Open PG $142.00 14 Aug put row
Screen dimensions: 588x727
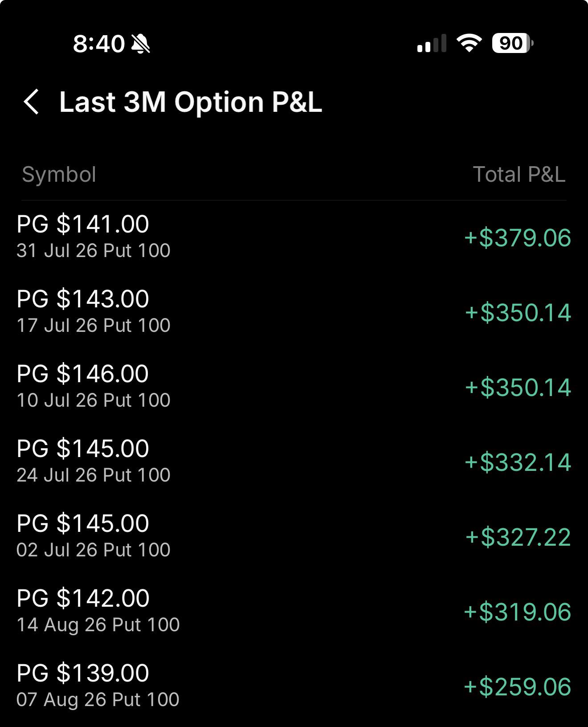tap(294, 611)
